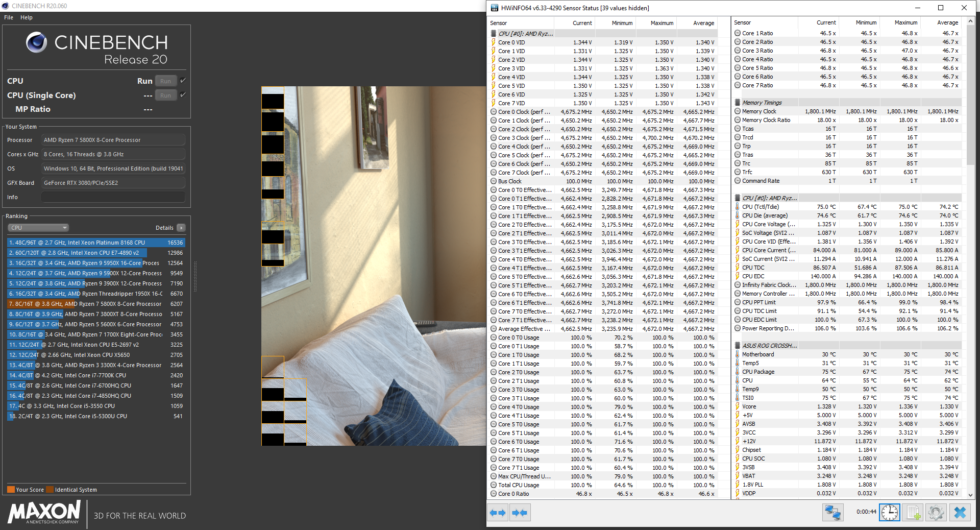Click the clock reset timer icon in HWiNFO
This screenshot has height=530, width=980.
[889, 512]
